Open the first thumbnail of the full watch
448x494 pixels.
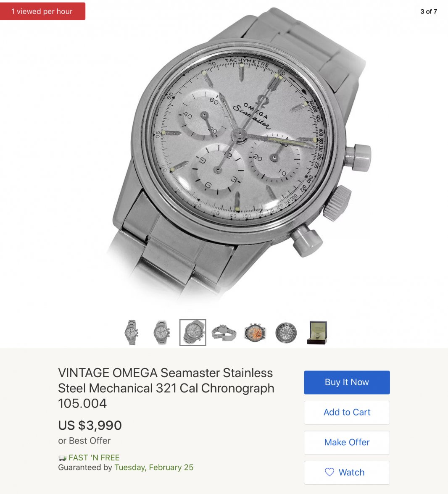(132, 332)
